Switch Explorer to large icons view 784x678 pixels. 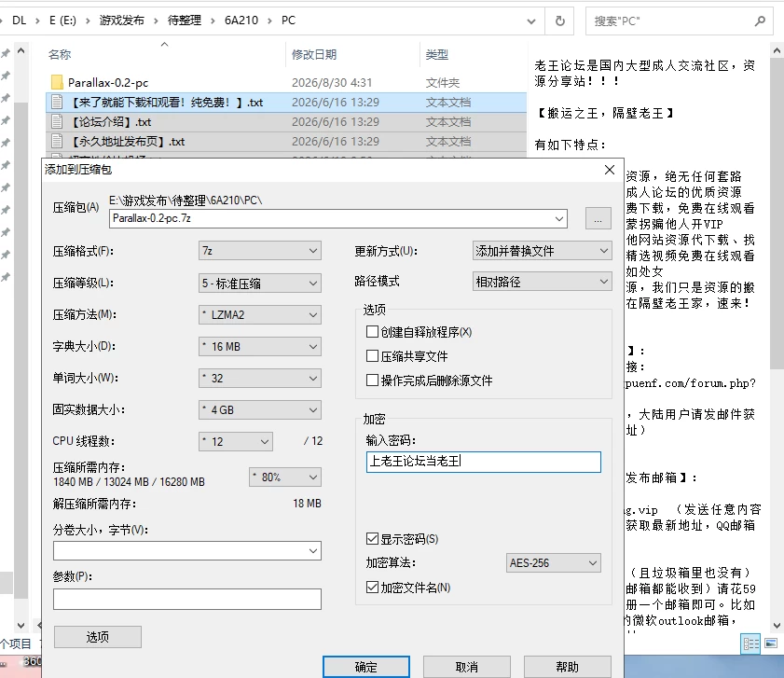(x=771, y=643)
